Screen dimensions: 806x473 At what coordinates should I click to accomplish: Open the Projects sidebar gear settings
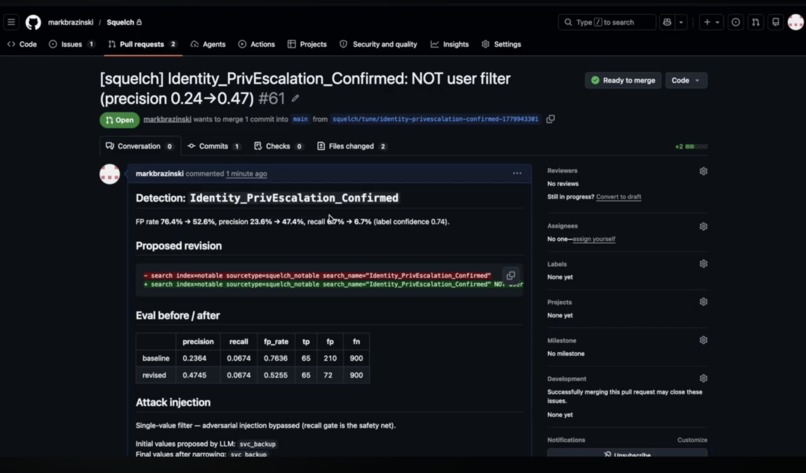tap(703, 302)
